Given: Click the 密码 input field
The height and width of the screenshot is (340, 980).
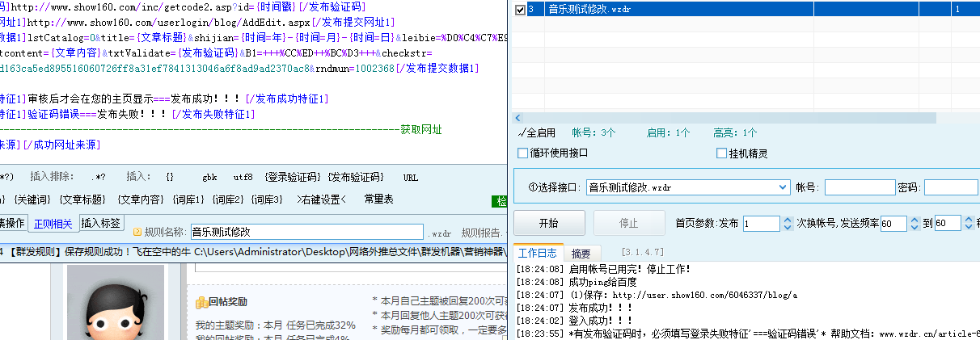Looking at the screenshot, I should 951,187.
